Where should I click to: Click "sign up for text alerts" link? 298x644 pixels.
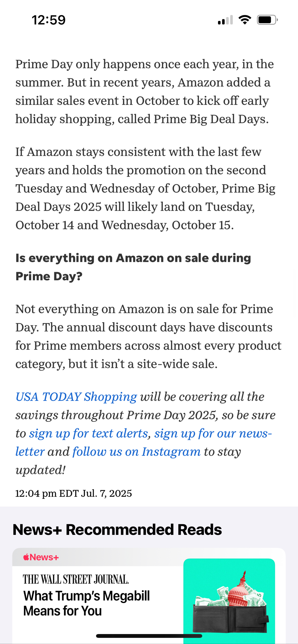[x=89, y=433]
